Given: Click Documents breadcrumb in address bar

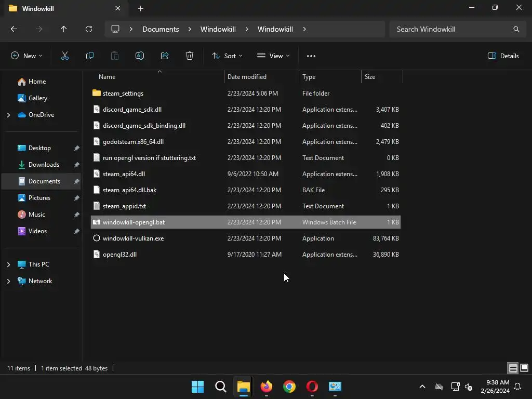Looking at the screenshot, I should [x=161, y=29].
